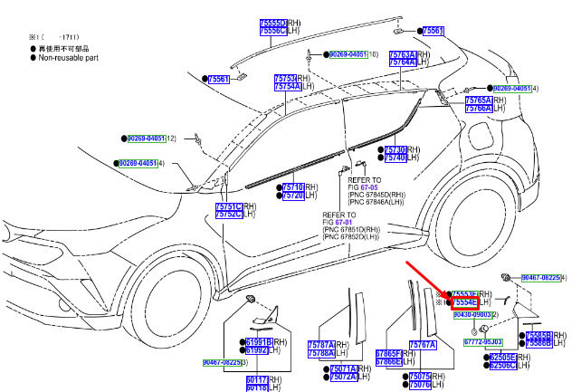Open part number 75751C label
581x392 pixels.
tap(229, 206)
